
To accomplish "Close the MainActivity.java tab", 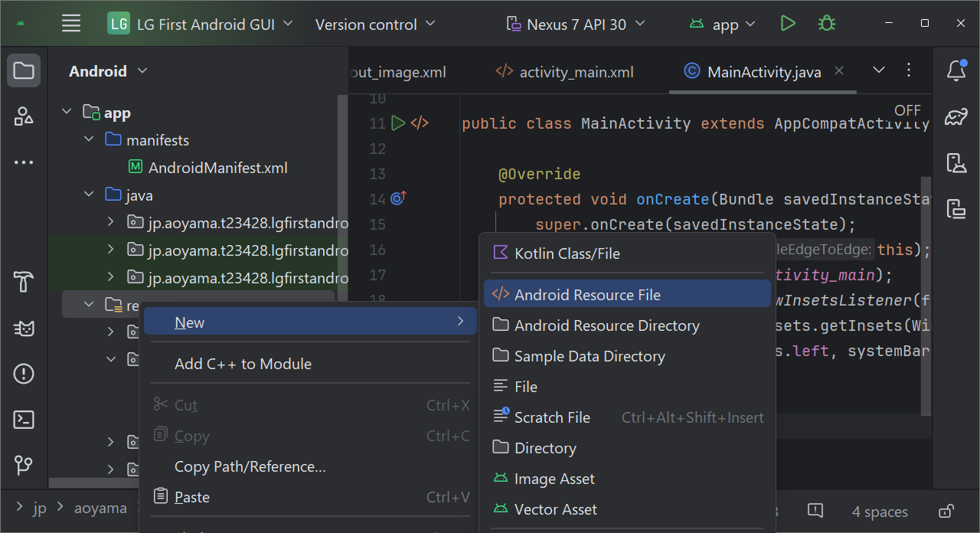I will click(839, 70).
